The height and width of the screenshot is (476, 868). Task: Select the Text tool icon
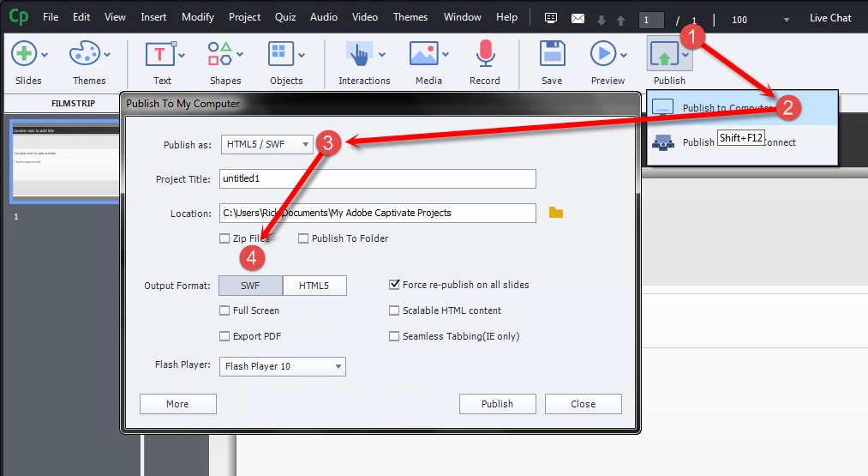[160, 54]
